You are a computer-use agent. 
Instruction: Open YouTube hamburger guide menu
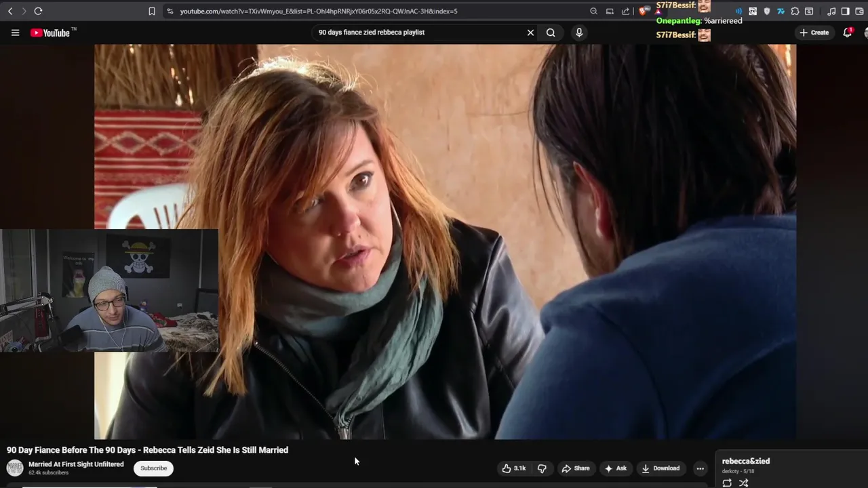15,33
